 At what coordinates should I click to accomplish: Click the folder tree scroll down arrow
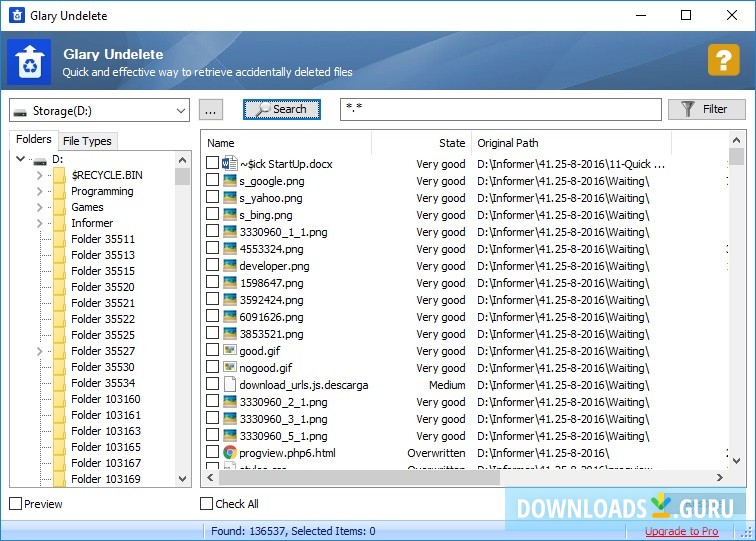[182, 479]
